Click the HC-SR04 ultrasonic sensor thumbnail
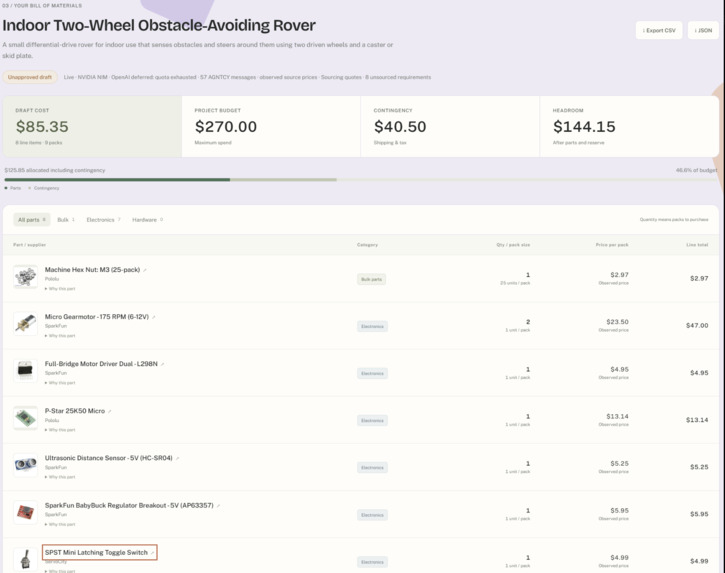 tap(25, 464)
